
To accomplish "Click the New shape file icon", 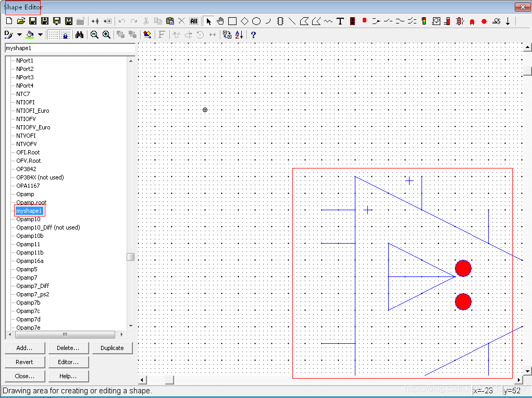I will (9, 21).
